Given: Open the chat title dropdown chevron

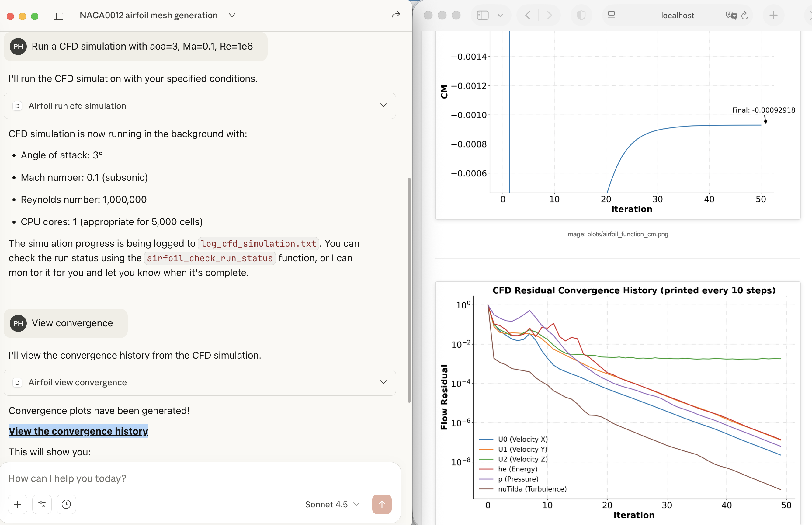Looking at the screenshot, I should 232,15.
